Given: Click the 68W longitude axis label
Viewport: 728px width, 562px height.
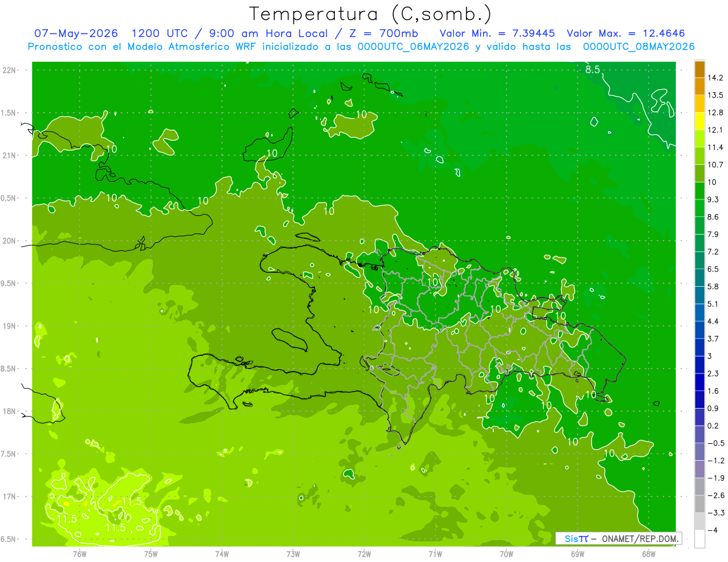Looking at the screenshot, I should point(649,554).
